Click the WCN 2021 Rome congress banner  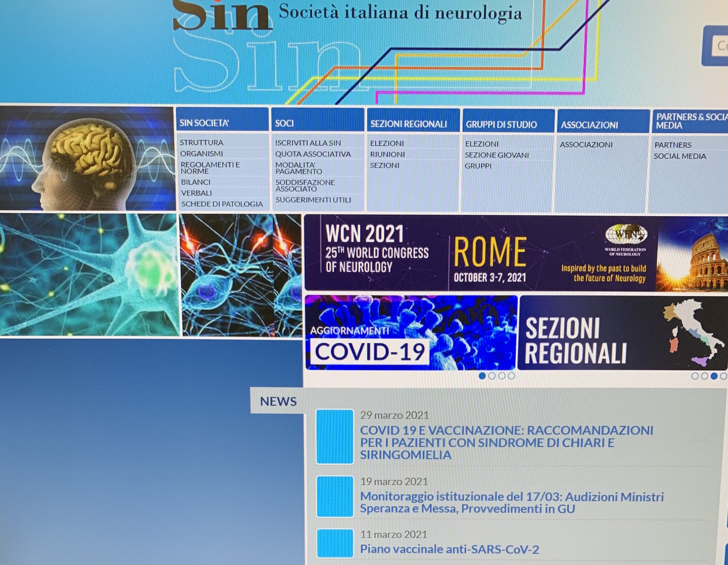click(516, 254)
